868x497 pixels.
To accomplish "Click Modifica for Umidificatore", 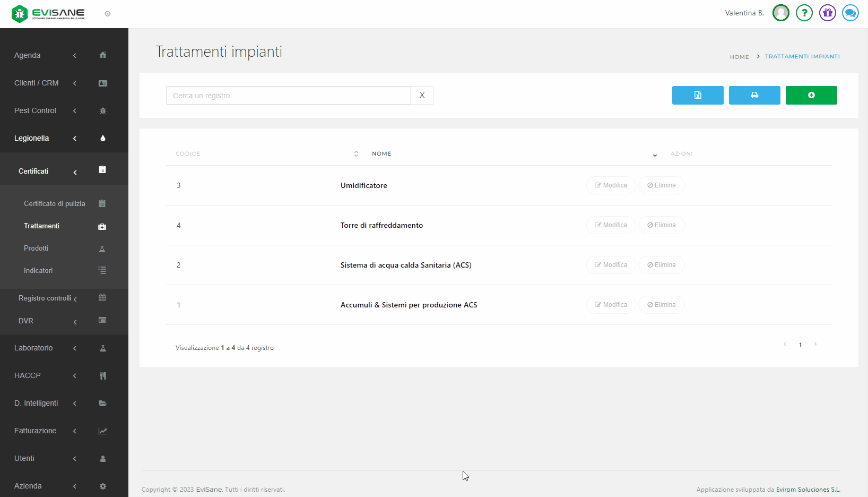I will 611,185.
